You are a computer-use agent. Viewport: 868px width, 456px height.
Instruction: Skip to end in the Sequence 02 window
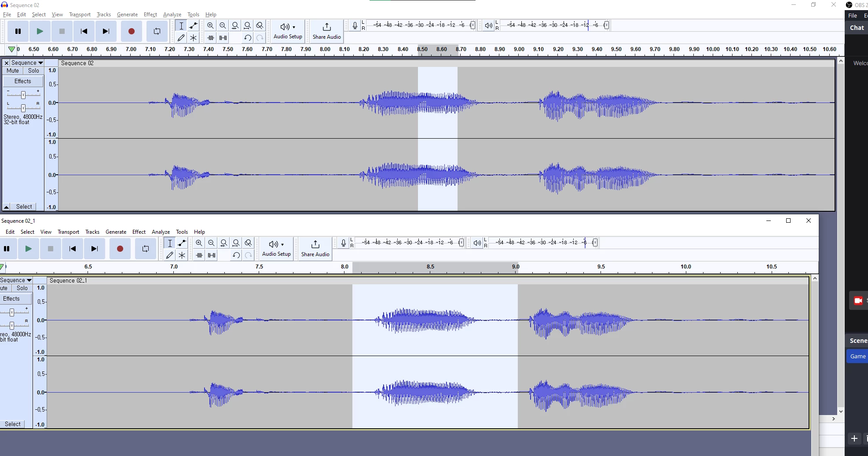pos(106,31)
